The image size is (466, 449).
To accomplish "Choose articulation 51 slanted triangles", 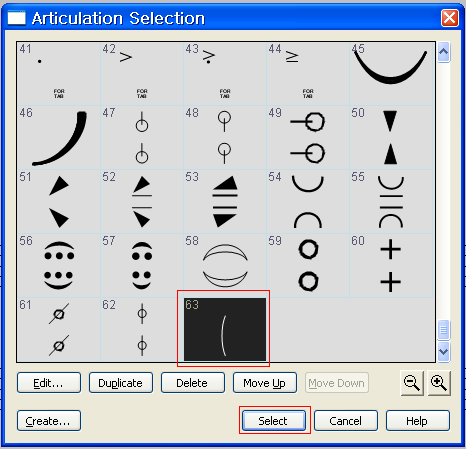I will pos(59,202).
